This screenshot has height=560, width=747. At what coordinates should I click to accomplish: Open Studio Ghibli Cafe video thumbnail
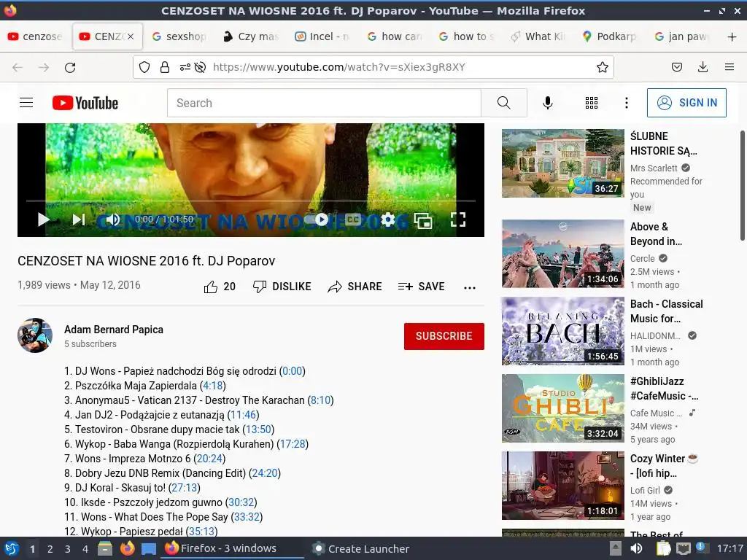click(x=562, y=408)
